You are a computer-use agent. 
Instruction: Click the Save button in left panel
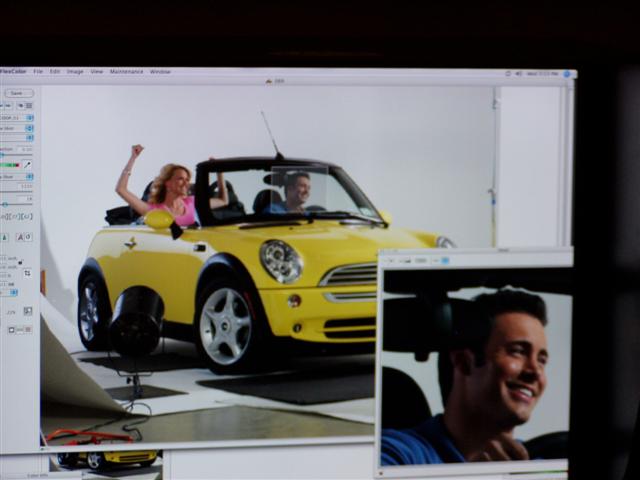click(x=18, y=93)
